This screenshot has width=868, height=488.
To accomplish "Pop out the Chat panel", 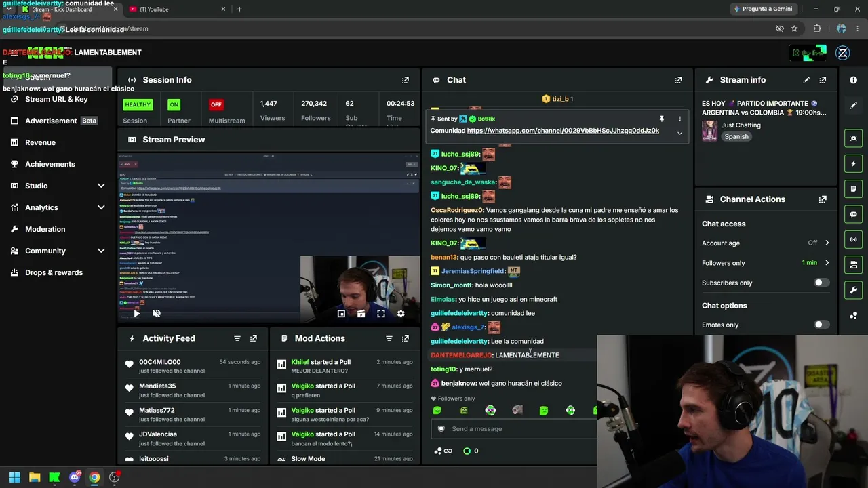I will [678, 80].
